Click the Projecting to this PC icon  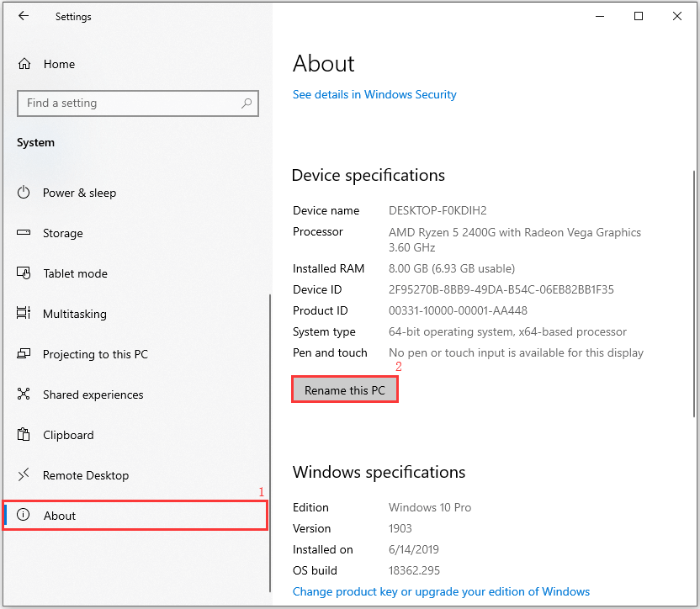[x=24, y=353]
